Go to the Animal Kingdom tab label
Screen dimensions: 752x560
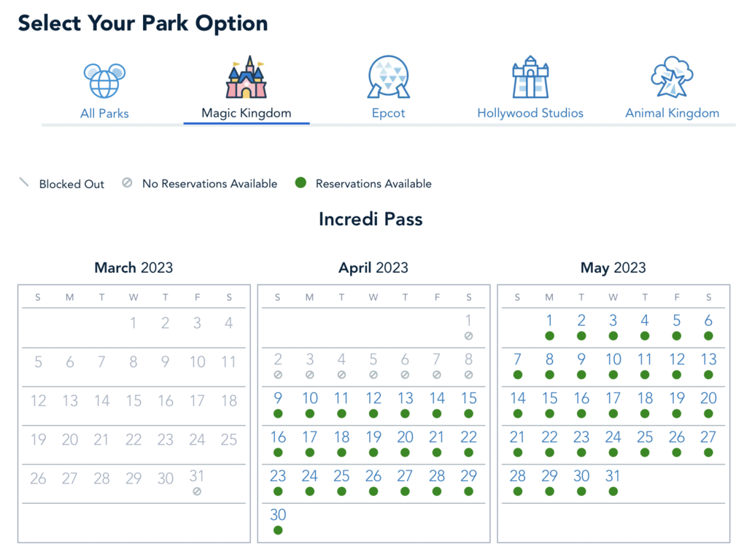(672, 113)
